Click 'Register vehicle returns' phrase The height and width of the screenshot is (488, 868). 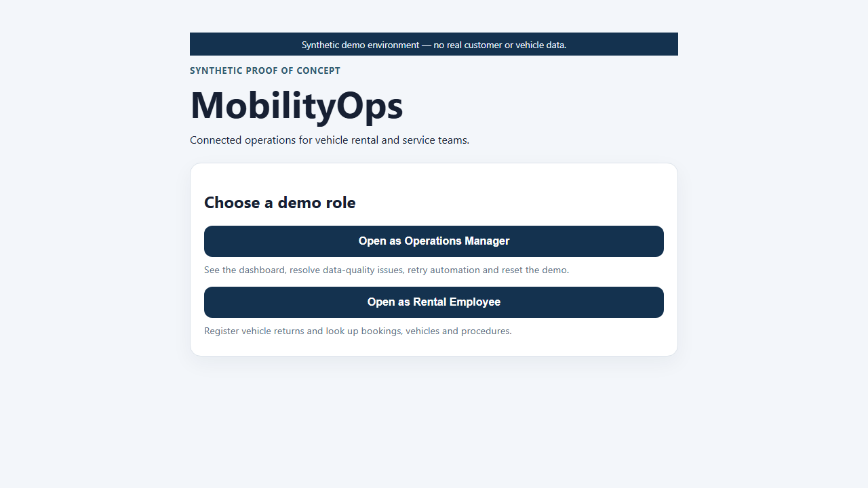coord(254,331)
